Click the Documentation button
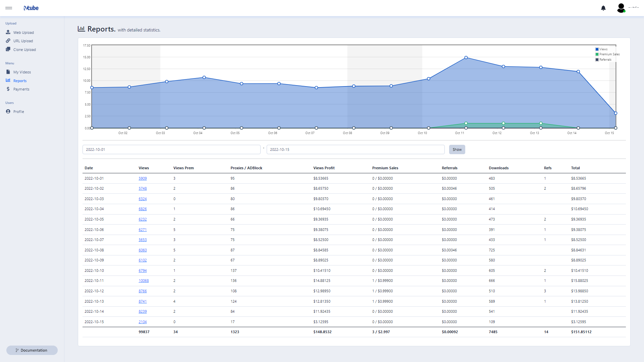The height and width of the screenshot is (362, 644). click(32, 350)
